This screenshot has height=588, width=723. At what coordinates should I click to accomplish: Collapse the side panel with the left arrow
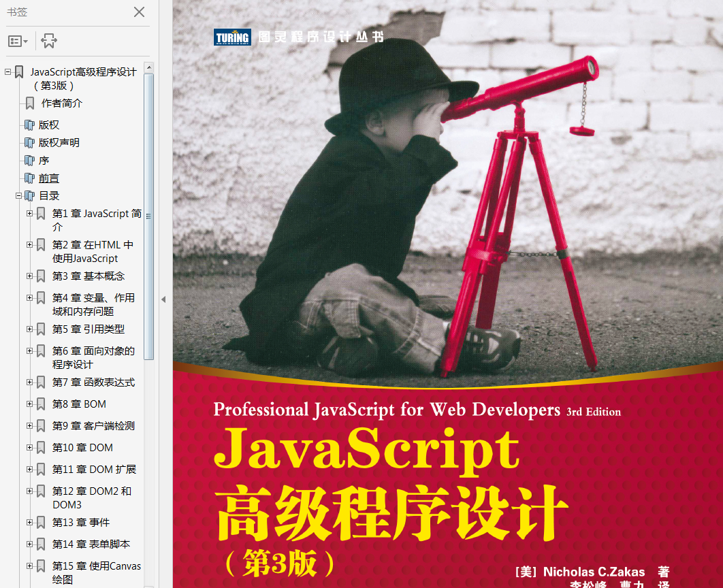163,299
